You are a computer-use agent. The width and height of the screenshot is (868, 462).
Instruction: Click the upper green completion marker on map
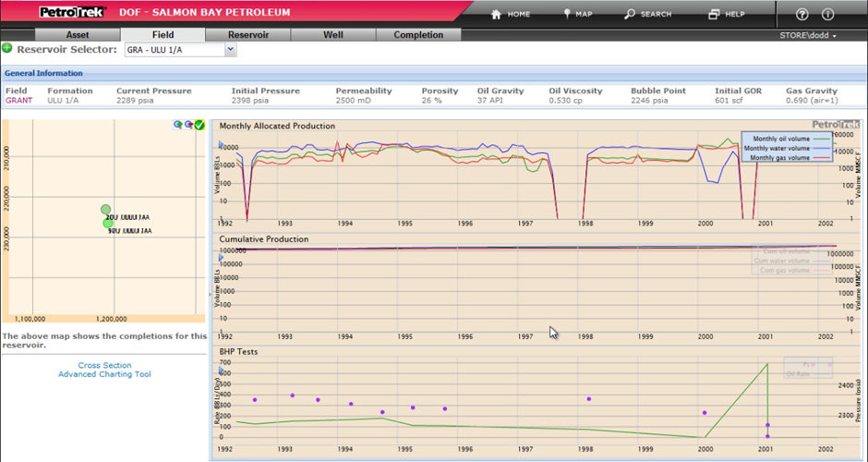[106, 210]
